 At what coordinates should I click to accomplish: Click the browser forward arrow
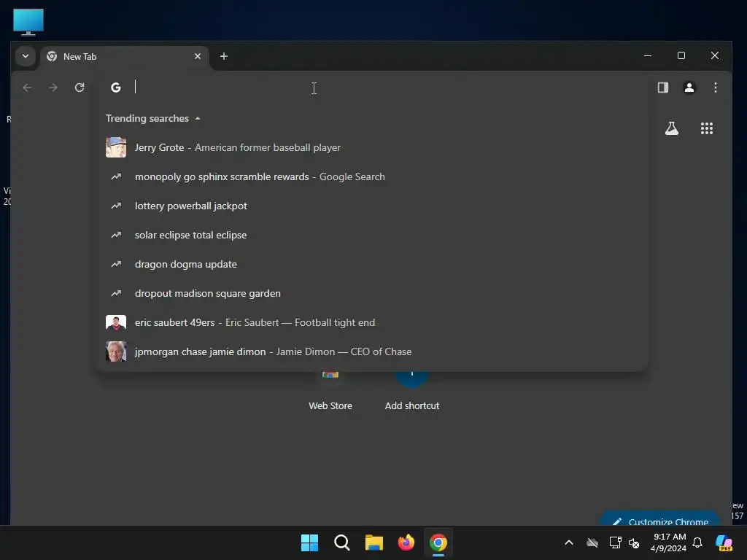[53, 87]
